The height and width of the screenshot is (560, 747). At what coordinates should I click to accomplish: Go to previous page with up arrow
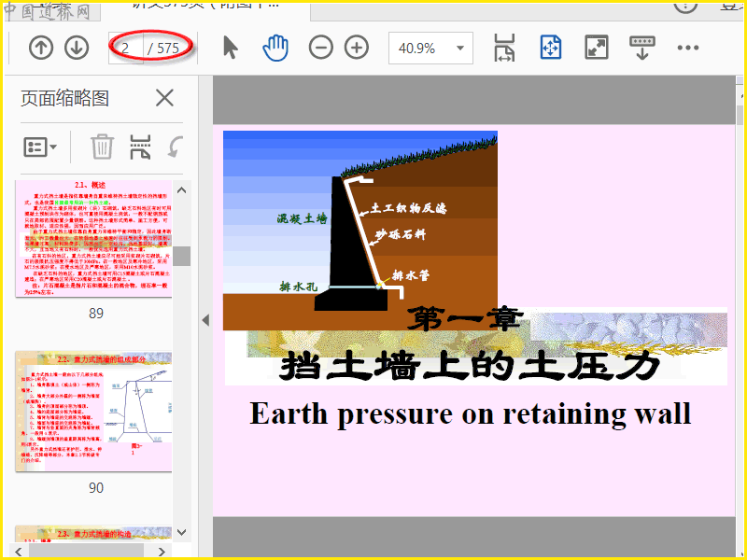41,48
